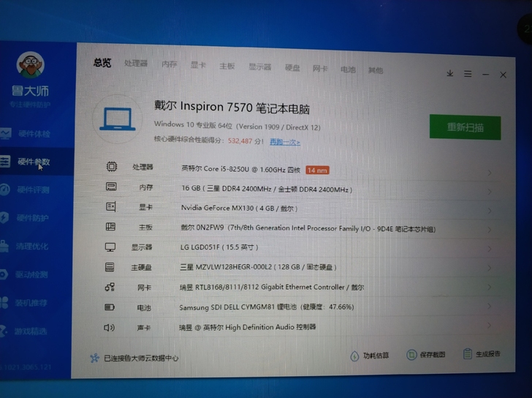This screenshot has height=398, width=532.
Task: Click the Windows 10 专业版 64位 text
Action: point(237,126)
